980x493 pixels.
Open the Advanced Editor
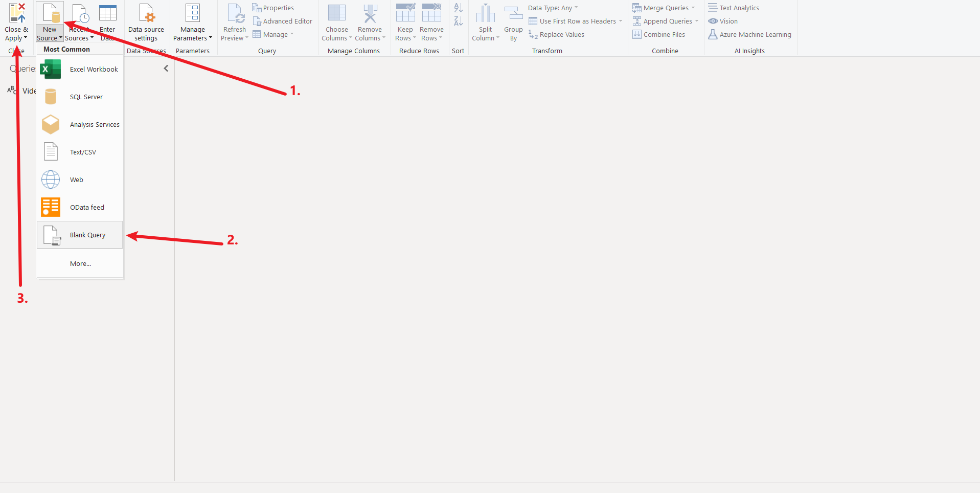283,21
